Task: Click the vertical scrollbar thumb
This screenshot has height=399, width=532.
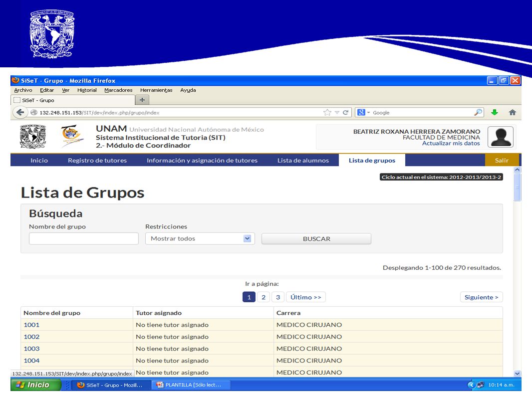Action: click(x=517, y=187)
